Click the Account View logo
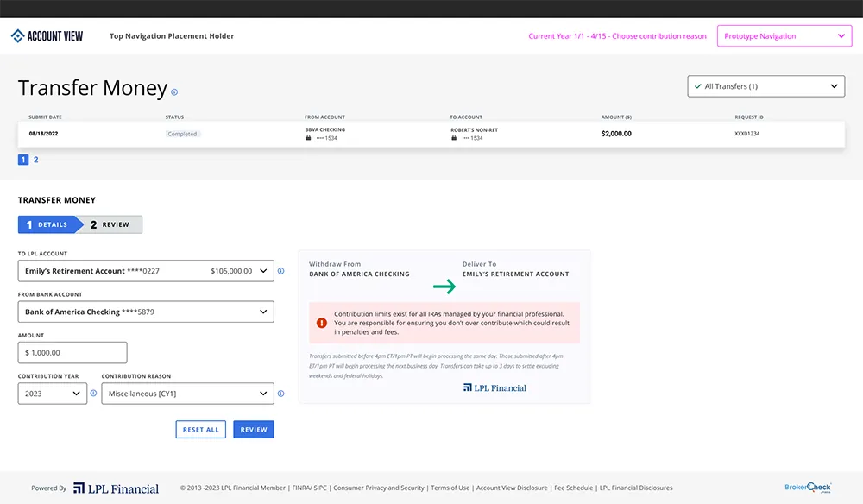 [47, 36]
